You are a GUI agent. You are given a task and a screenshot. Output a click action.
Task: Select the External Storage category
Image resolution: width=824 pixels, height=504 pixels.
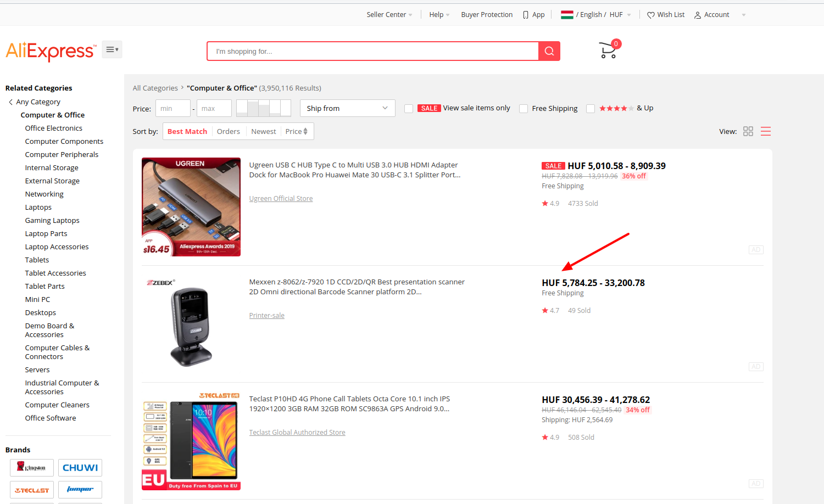(x=52, y=181)
